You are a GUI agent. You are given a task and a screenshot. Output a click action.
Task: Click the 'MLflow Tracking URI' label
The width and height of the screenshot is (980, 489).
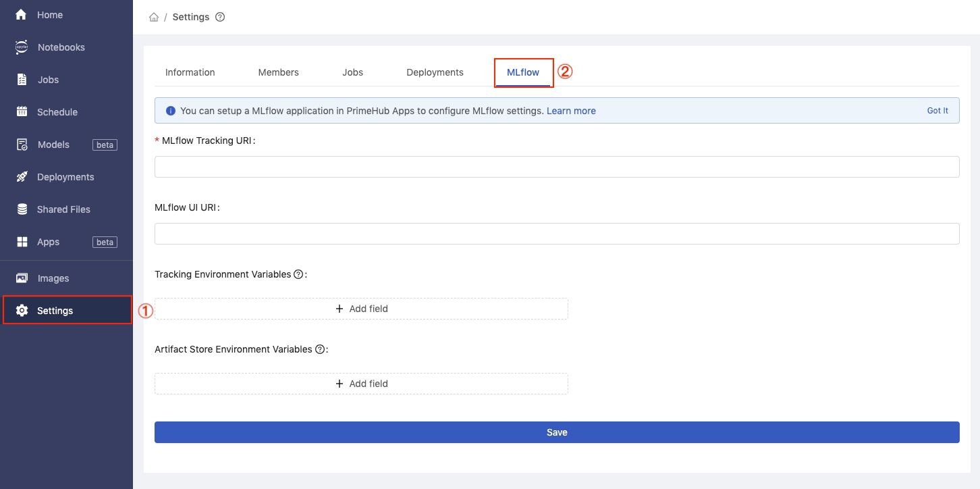(208, 140)
